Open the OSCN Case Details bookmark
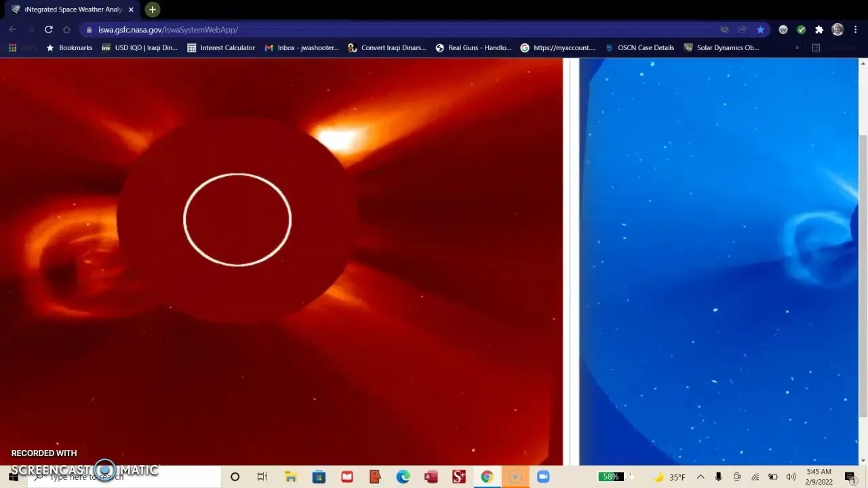868x488 pixels. [x=639, y=48]
